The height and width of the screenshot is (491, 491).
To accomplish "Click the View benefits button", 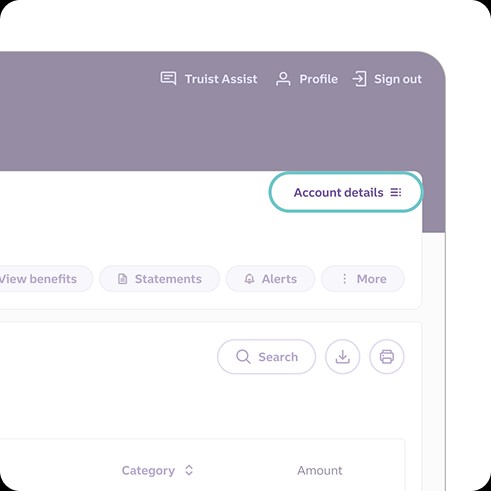I will pyautogui.click(x=43, y=279).
